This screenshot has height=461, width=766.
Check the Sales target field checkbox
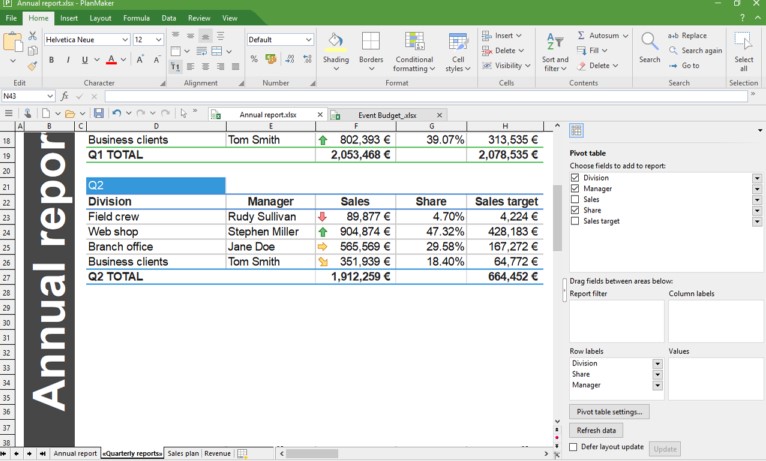tap(575, 221)
